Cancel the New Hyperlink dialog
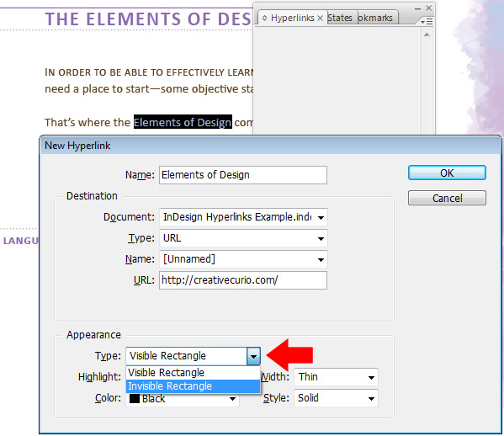 coord(447,198)
